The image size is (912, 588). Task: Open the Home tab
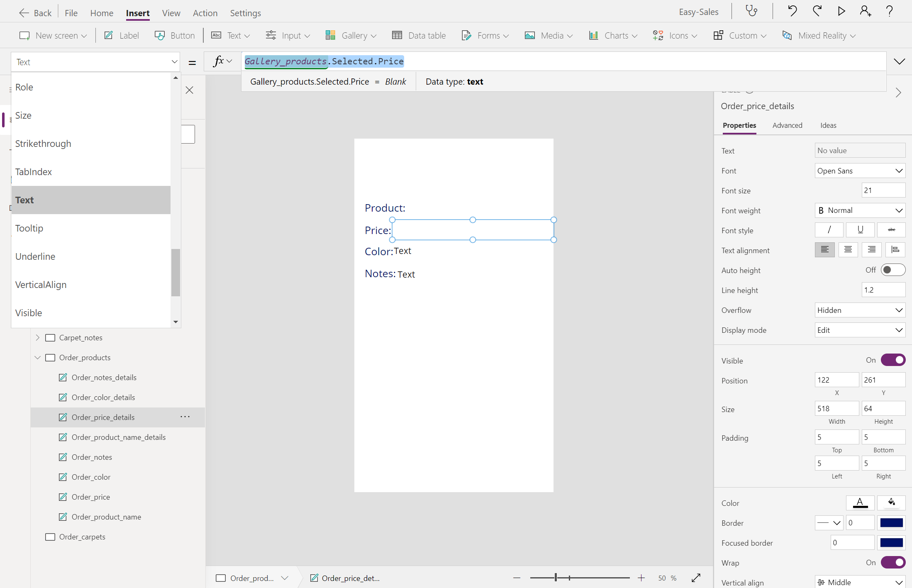(x=102, y=13)
